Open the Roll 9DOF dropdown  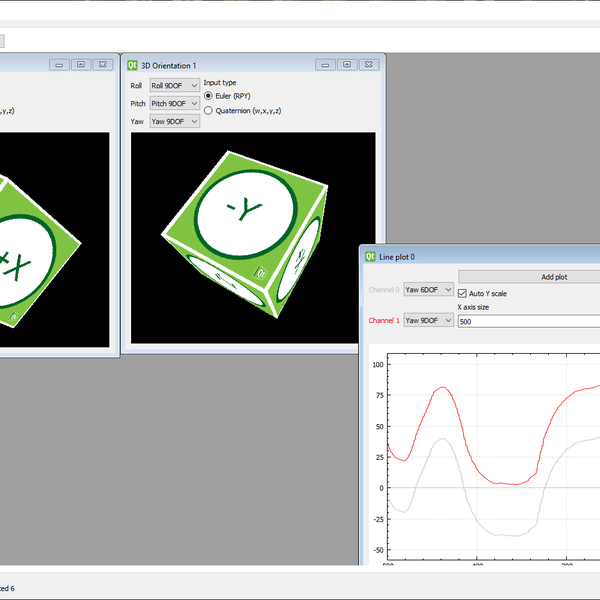coord(174,86)
